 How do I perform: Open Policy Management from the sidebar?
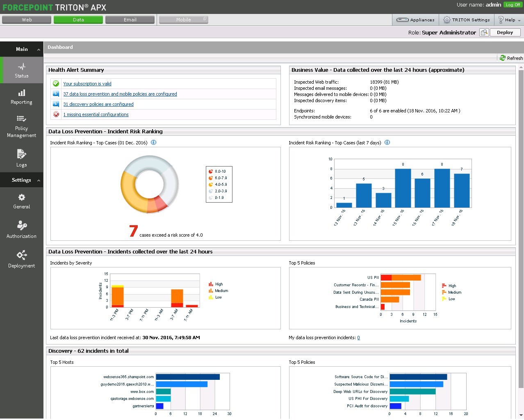[x=21, y=127]
